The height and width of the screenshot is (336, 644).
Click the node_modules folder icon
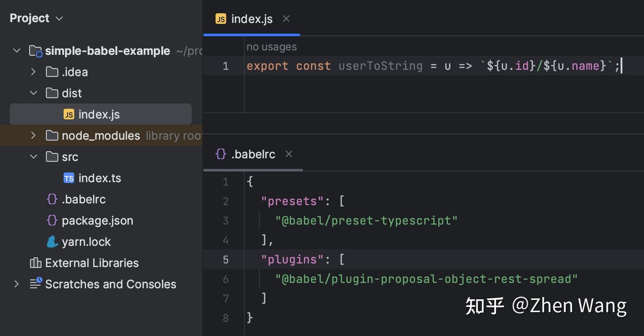tap(52, 136)
